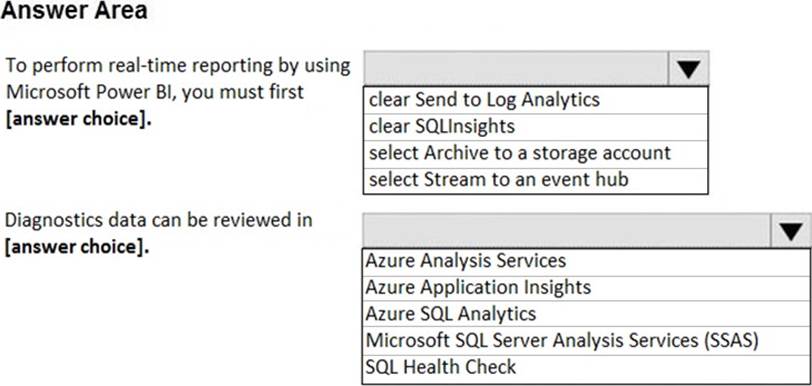Click the 'Microsoft Power BI, you must first' line
The image size is (812, 386).
click(x=154, y=93)
